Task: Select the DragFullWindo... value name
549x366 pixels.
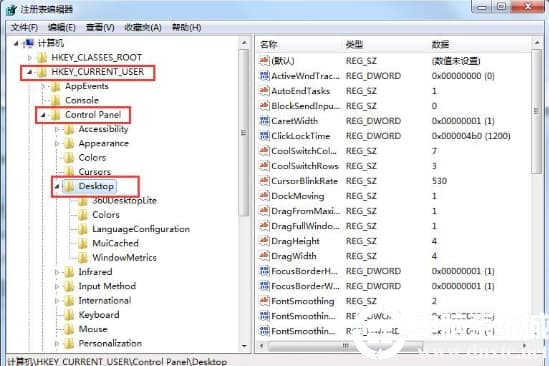Action: click(305, 226)
